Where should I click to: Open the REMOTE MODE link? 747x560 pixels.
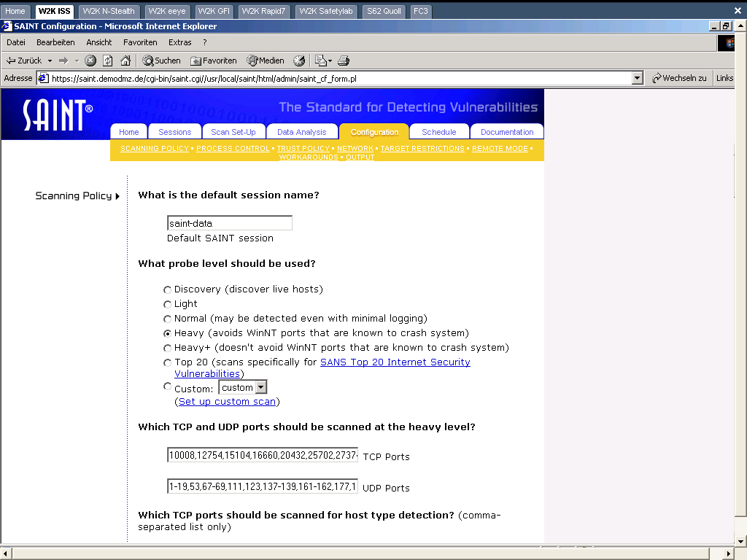tap(500, 149)
